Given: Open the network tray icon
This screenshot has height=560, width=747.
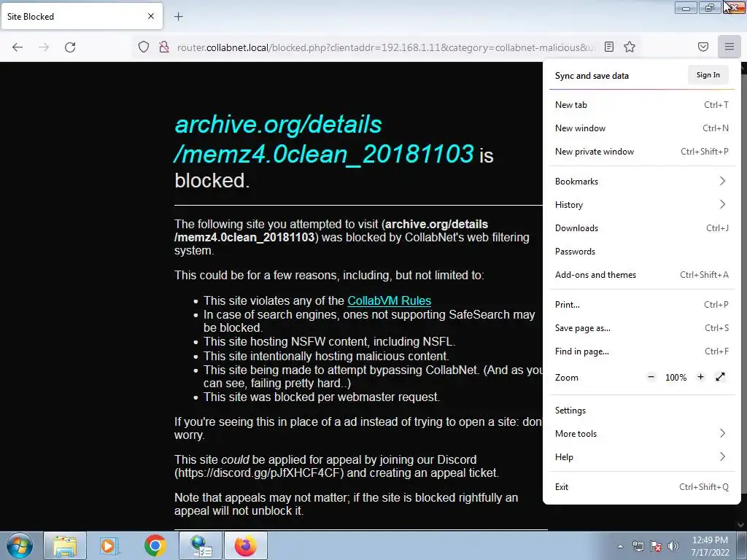Looking at the screenshot, I should coord(638,547).
